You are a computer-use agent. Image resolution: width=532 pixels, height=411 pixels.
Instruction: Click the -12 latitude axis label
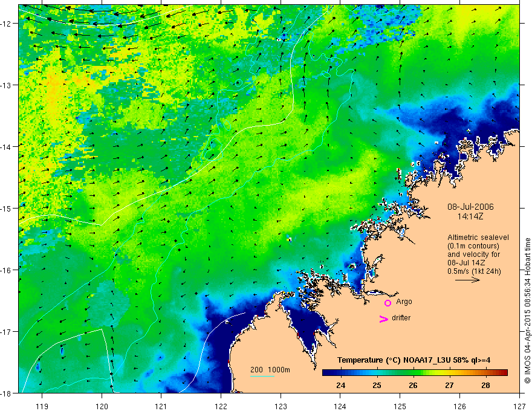point(7,24)
